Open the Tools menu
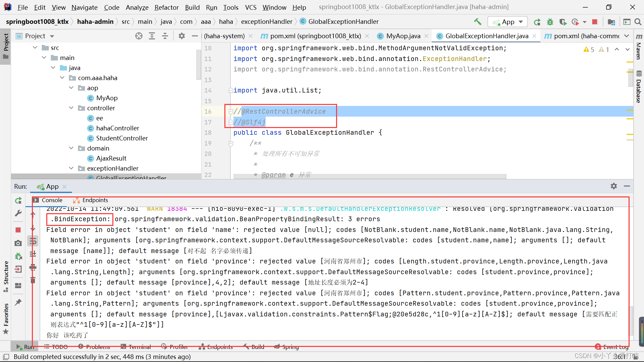This screenshot has width=644, height=362. (231, 7)
